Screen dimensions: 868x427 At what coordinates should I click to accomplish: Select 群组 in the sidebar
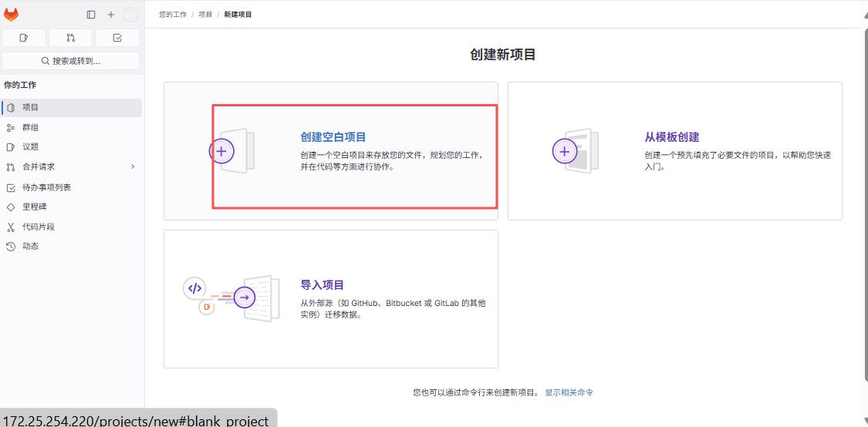pos(72,128)
